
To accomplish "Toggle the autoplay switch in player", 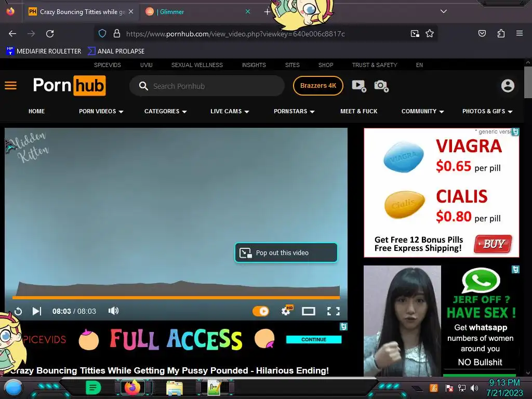I will [x=261, y=311].
